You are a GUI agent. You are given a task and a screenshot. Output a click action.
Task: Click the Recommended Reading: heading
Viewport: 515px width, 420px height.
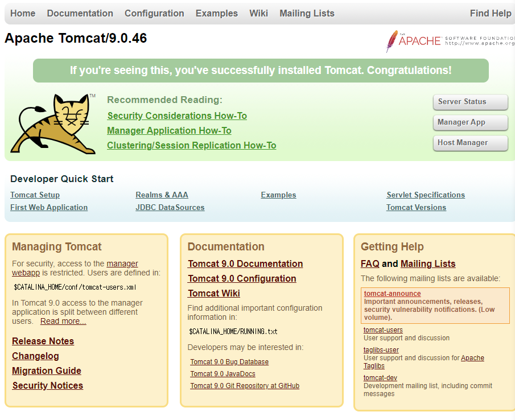[x=164, y=100]
